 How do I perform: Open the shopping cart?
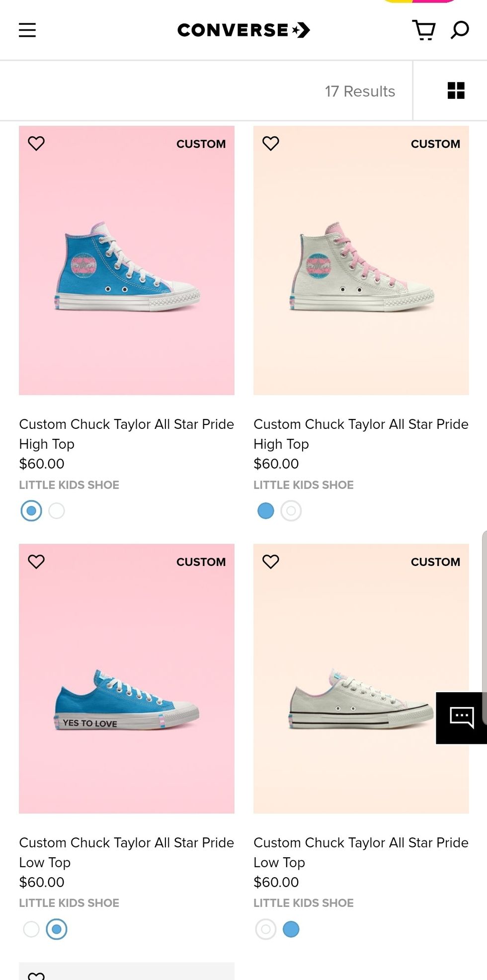(424, 30)
